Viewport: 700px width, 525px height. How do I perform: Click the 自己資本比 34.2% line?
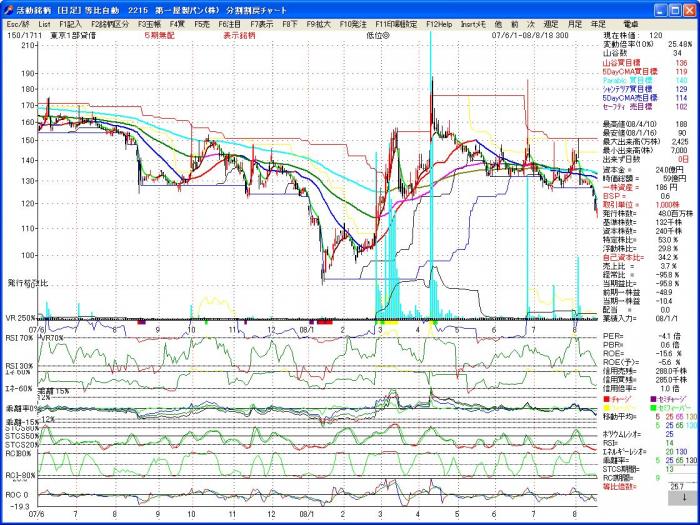[x=641, y=258]
